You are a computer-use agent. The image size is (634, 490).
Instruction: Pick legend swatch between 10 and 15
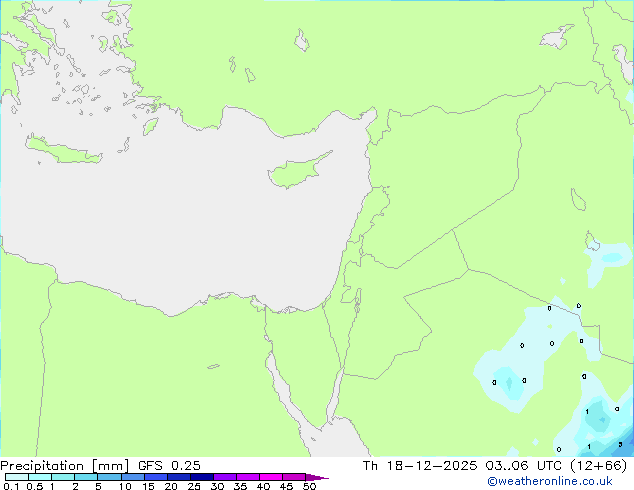click(x=133, y=477)
